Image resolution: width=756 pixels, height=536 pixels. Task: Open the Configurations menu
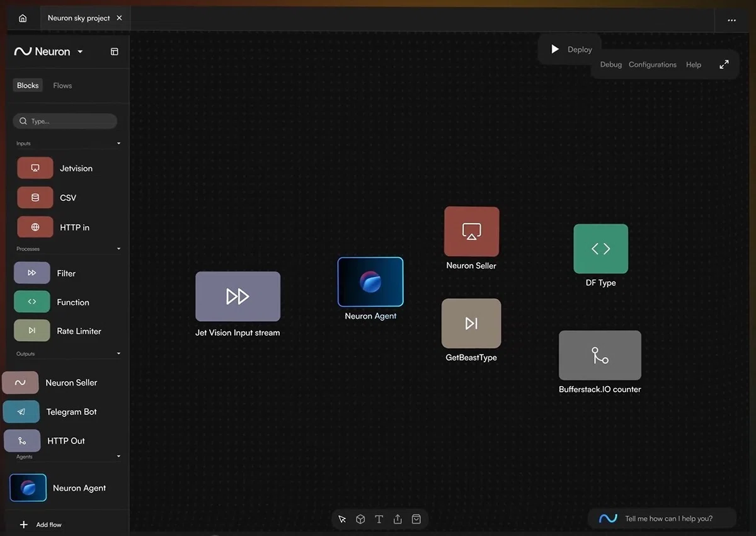click(653, 65)
